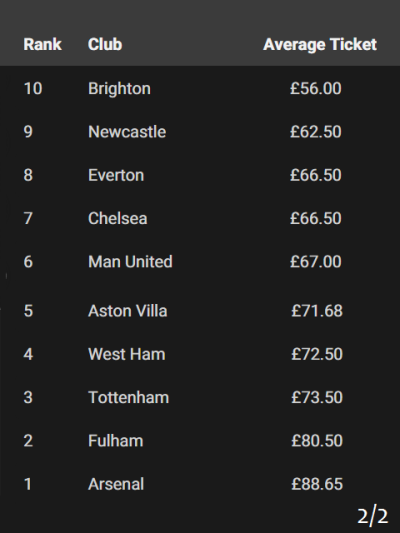This screenshot has width=400, height=533.
Task: Select the Tottenham club name
Action: pos(128,397)
